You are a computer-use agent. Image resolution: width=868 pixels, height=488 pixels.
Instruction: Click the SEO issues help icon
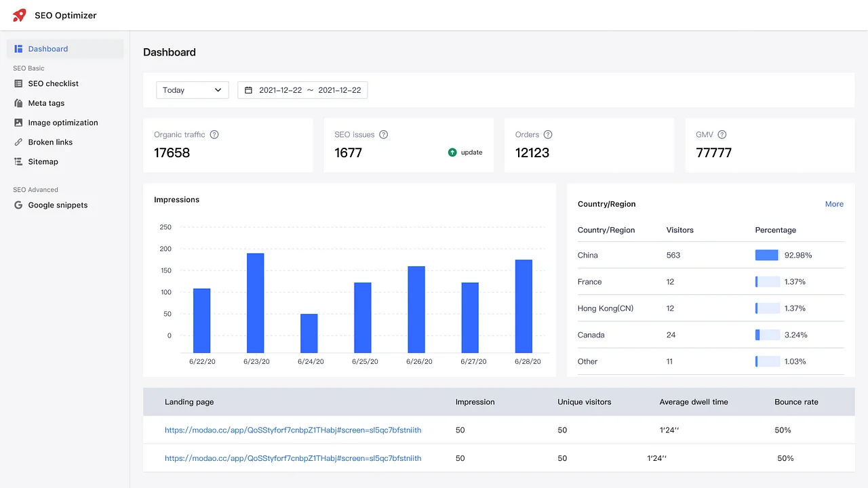coord(384,134)
